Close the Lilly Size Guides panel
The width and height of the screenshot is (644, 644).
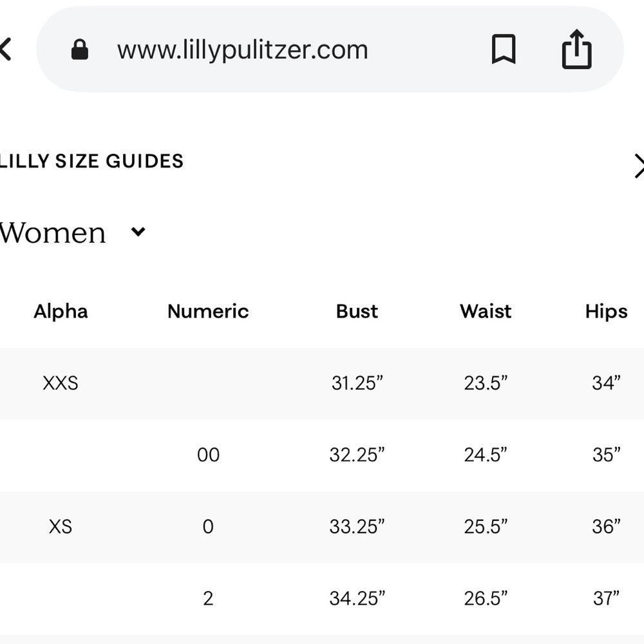[x=639, y=166]
